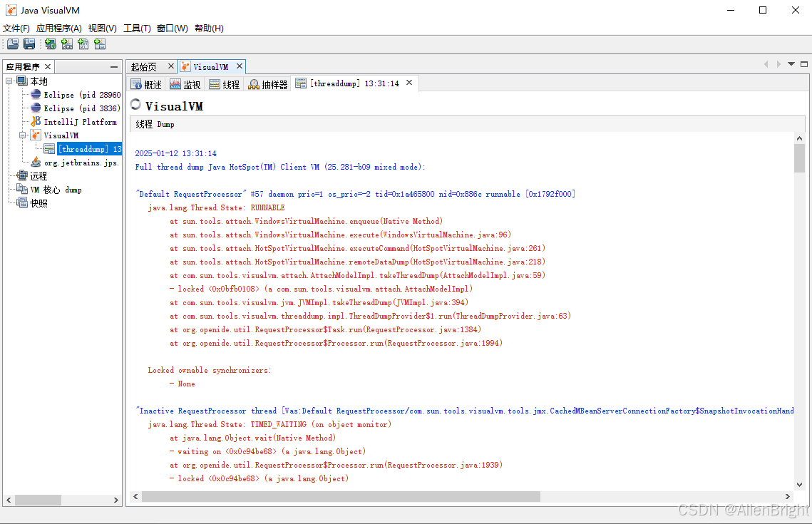Click the IntelliJ Platform icon in tree
This screenshot has height=524, width=812.
click(x=36, y=121)
